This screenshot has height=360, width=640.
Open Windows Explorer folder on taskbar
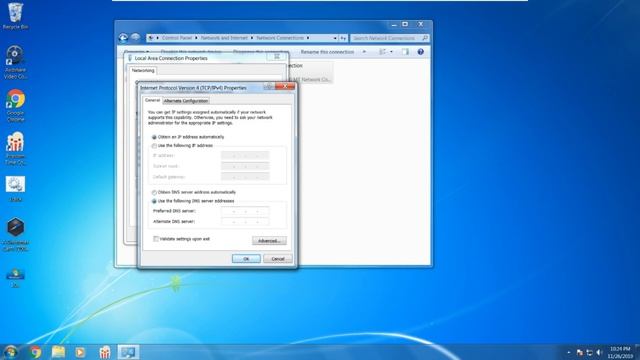tap(58, 352)
